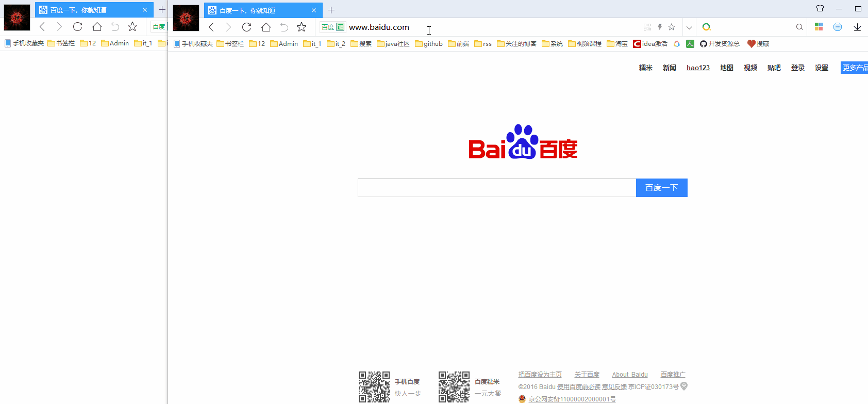Click the Baidu search input field
The image size is (868, 404).
[x=497, y=188]
